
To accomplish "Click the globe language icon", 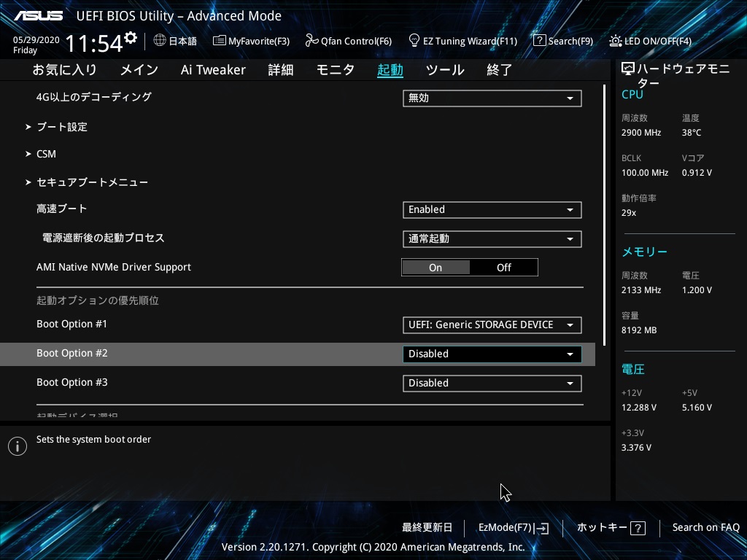I will (x=160, y=41).
